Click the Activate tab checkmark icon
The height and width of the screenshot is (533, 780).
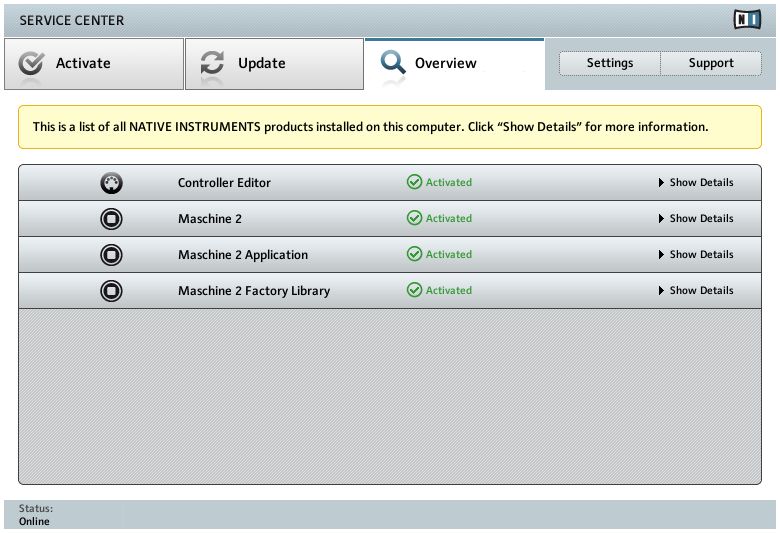pyautogui.click(x=31, y=63)
